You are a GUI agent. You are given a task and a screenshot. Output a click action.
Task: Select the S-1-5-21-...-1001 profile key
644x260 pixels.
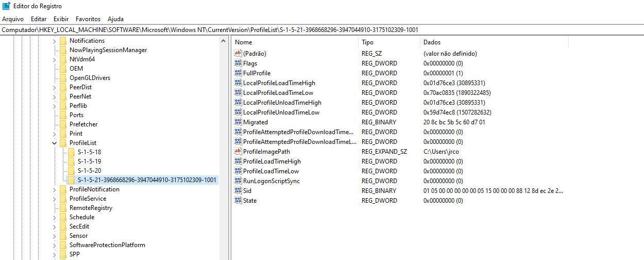(147, 180)
